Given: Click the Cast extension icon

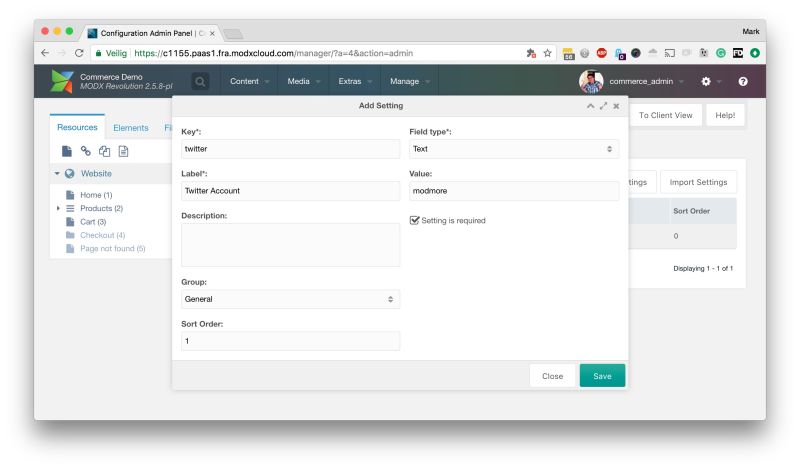Looking at the screenshot, I should 670,53.
